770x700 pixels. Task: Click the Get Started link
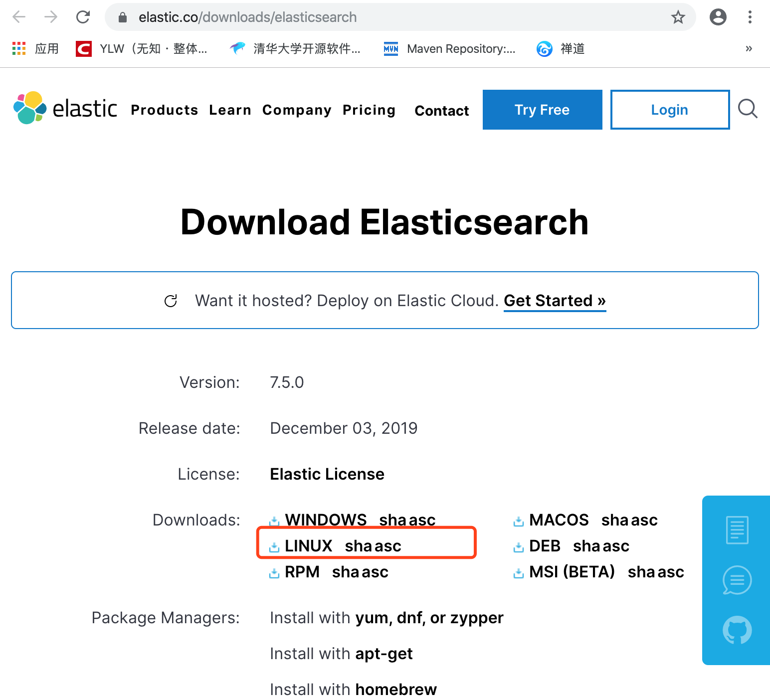point(555,301)
